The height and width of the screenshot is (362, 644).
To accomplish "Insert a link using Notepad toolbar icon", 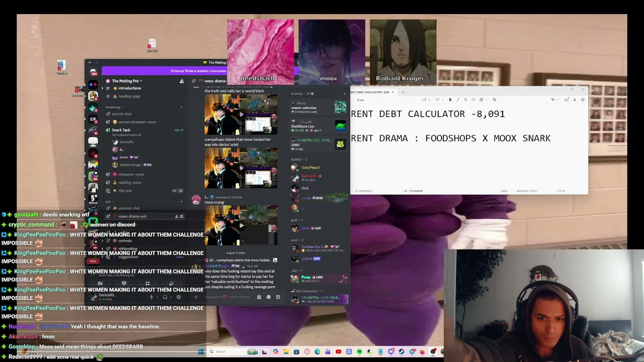I will 473,100.
